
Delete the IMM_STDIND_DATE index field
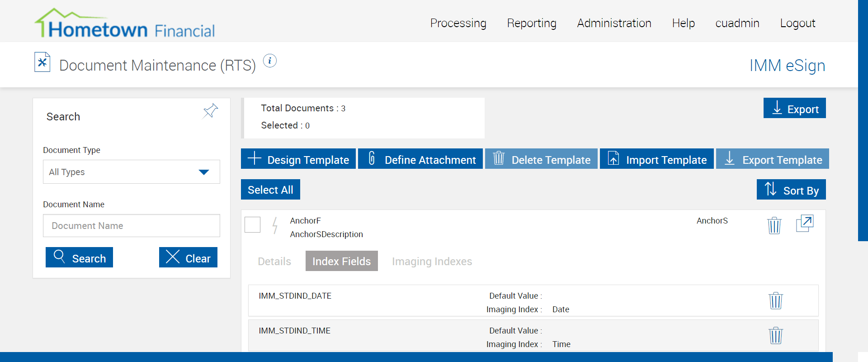[775, 300]
